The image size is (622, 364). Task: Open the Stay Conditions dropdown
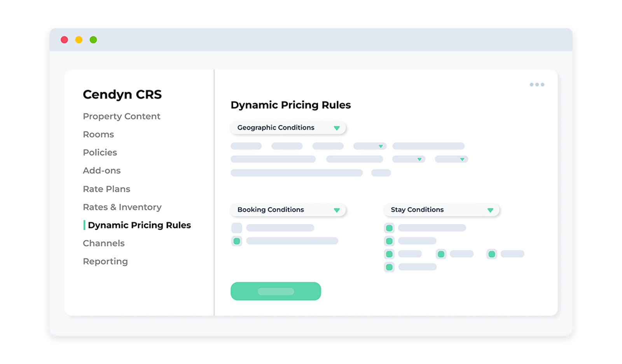click(441, 210)
